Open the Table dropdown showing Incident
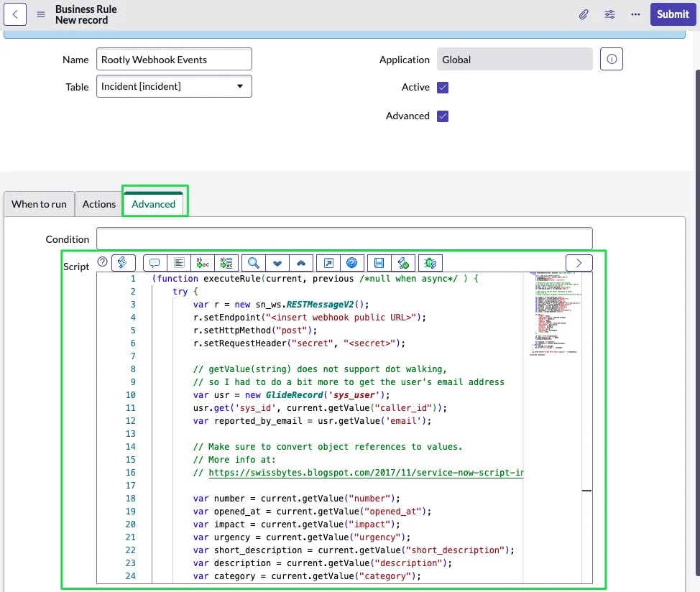700x592 pixels. [x=174, y=86]
